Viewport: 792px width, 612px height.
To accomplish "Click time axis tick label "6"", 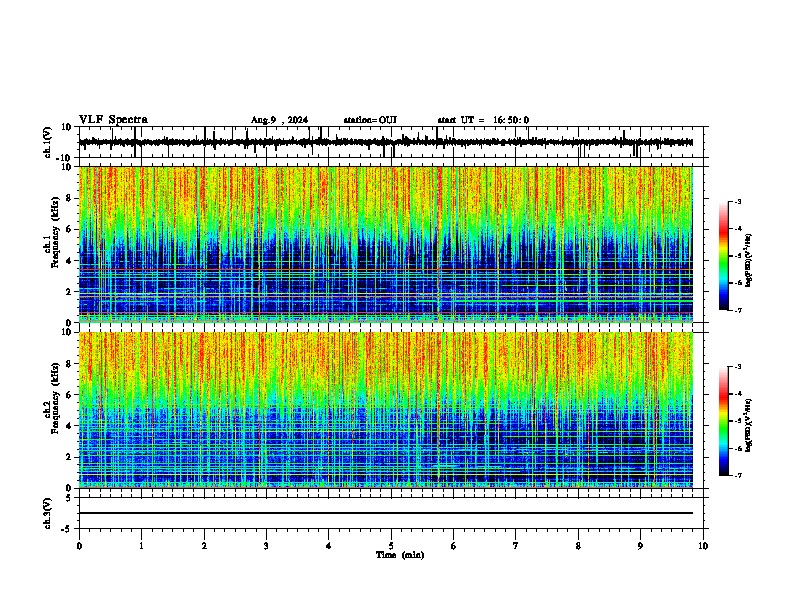I will tap(454, 546).
